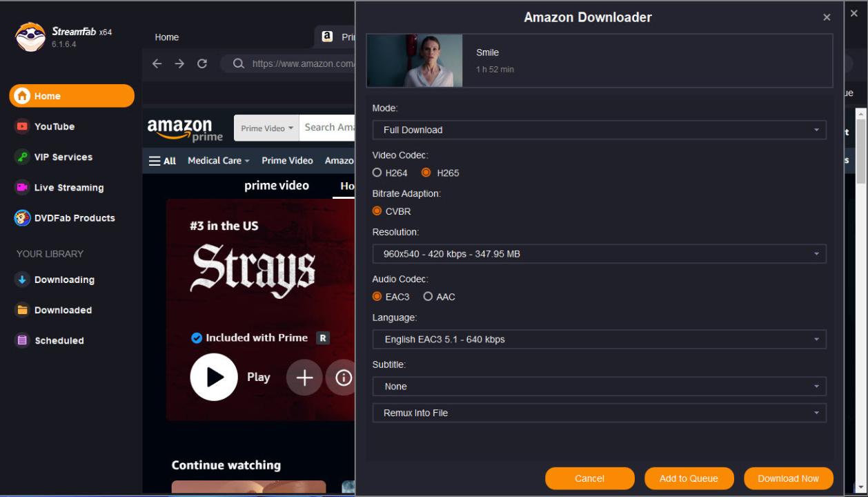
Task: Click the #3 in the US label
Action: pos(224,226)
